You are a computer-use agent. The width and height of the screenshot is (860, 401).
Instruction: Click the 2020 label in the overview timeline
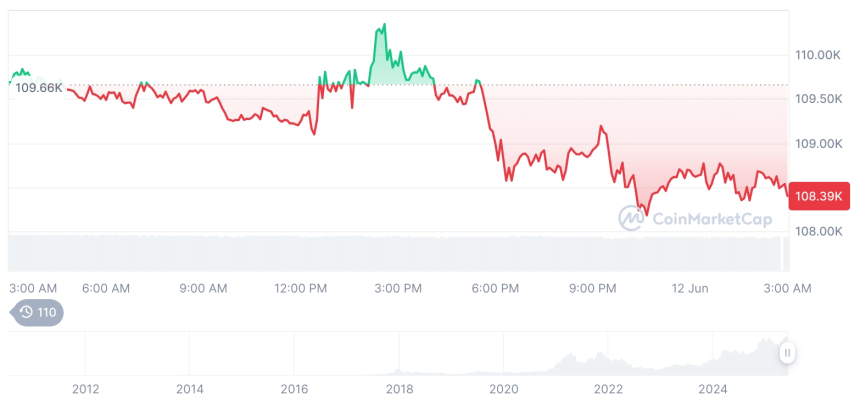[x=503, y=389]
